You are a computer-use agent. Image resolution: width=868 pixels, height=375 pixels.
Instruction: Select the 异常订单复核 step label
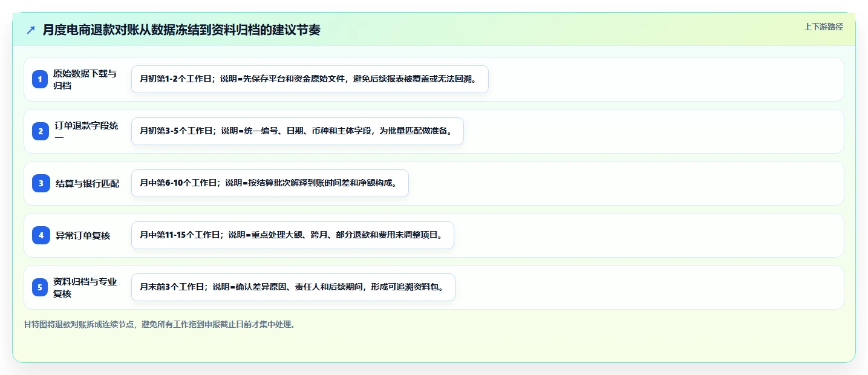click(x=83, y=235)
